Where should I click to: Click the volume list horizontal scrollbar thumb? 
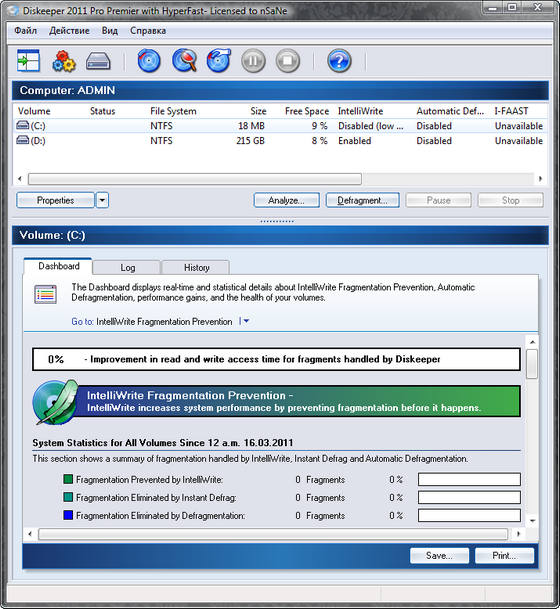coord(195,179)
